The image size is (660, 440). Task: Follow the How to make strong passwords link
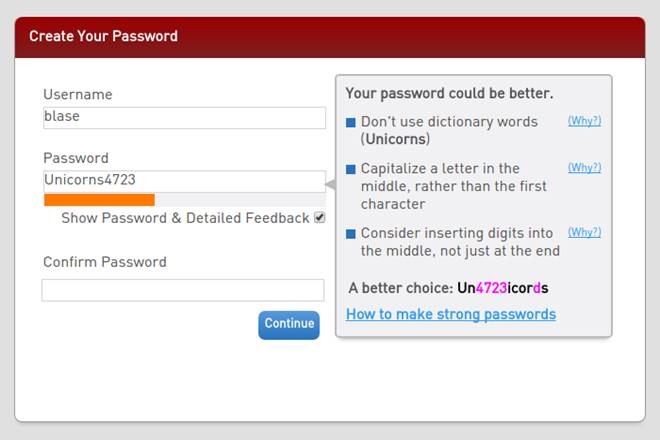click(x=451, y=314)
